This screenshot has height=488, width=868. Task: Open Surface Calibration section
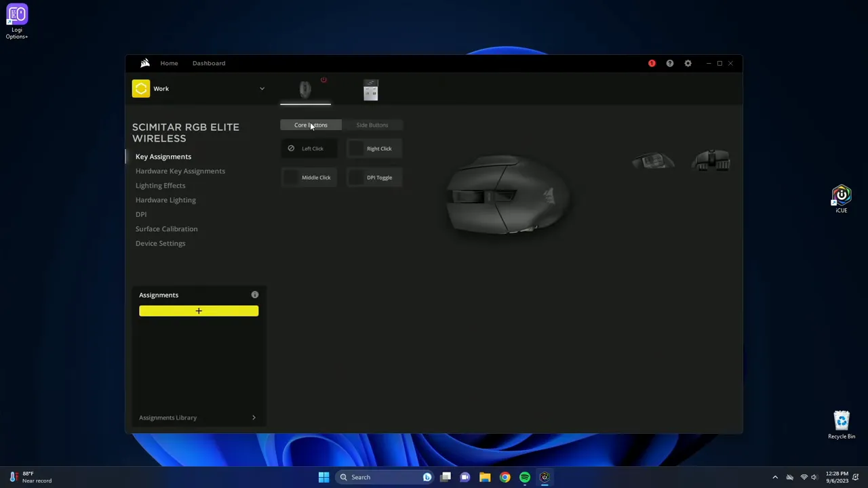tap(167, 228)
